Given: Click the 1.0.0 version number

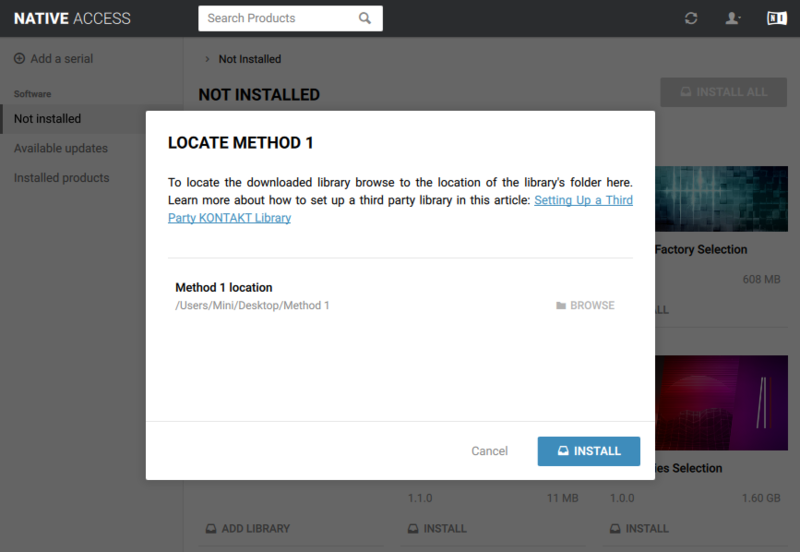Looking at the screenshot, I should [x=622, y=498].
